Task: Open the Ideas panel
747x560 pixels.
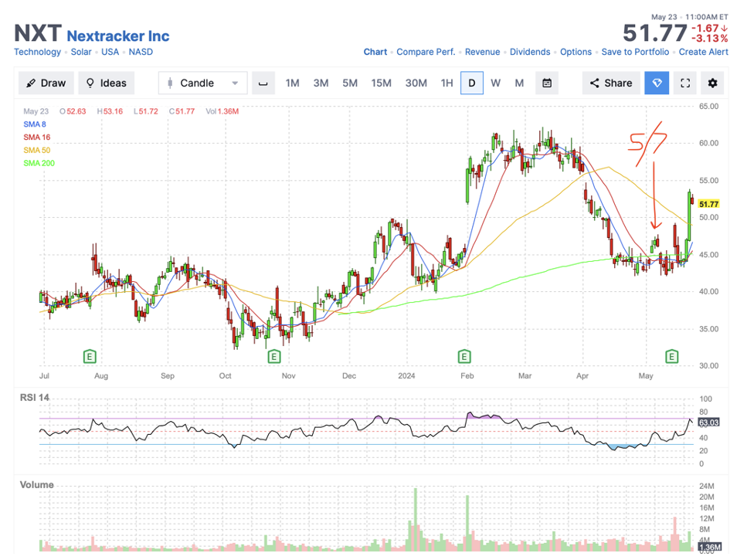Action: tap(107, 83)
